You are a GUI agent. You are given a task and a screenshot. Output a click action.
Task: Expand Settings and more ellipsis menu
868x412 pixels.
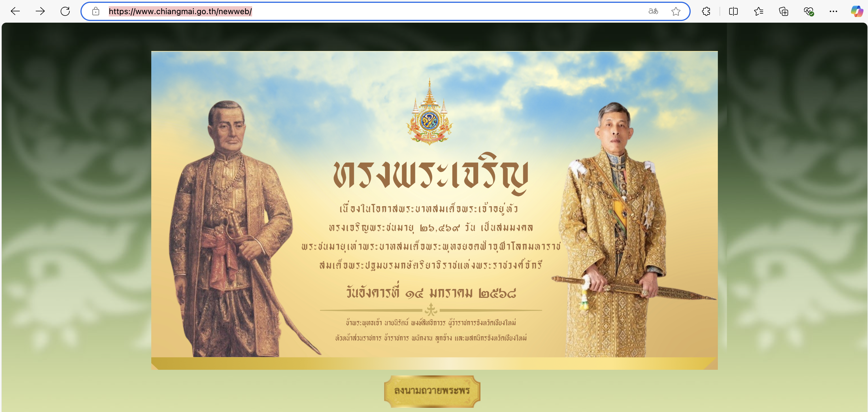833,11
